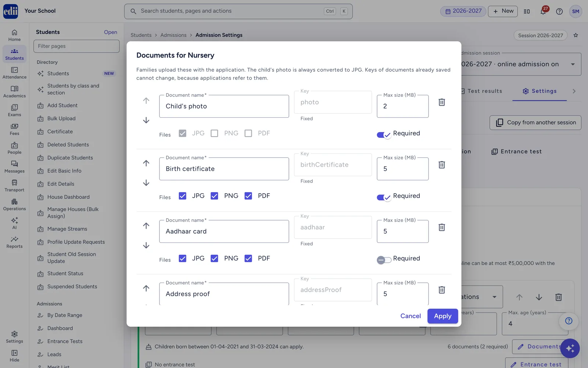Screen dimensions: 588x368
Task: Disable Required toggle for Birth certificate
Action: click(x=384, y=197)
